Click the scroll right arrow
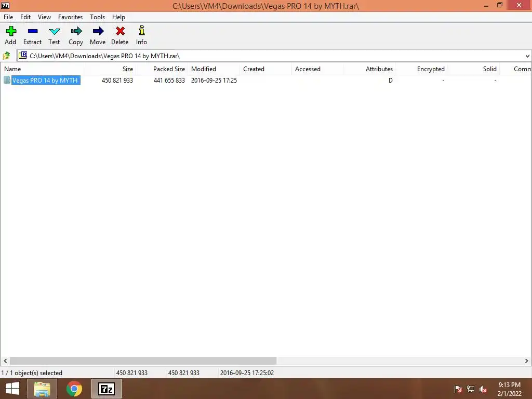 [527, 361]
